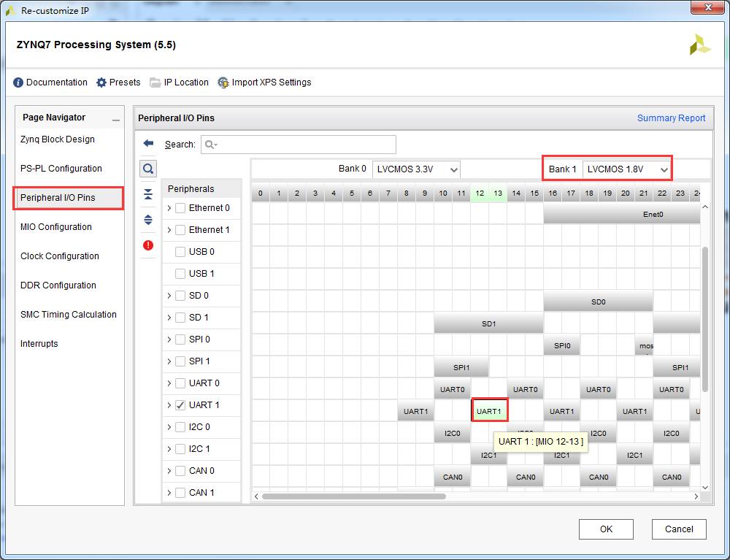Click the blue back arrow icon
Viewport: 730px width, 560px height.
pos(148,143)
